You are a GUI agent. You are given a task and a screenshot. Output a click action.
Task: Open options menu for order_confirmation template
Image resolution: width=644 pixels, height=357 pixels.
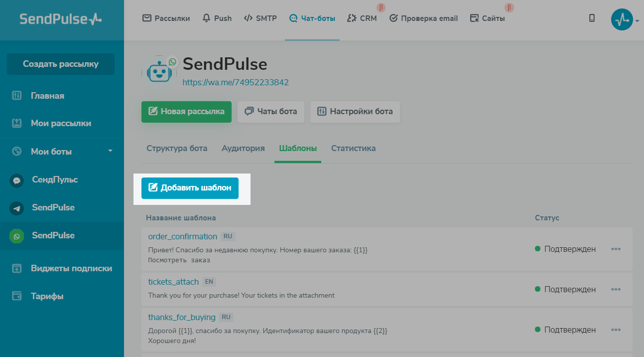[x=616, y=249]
